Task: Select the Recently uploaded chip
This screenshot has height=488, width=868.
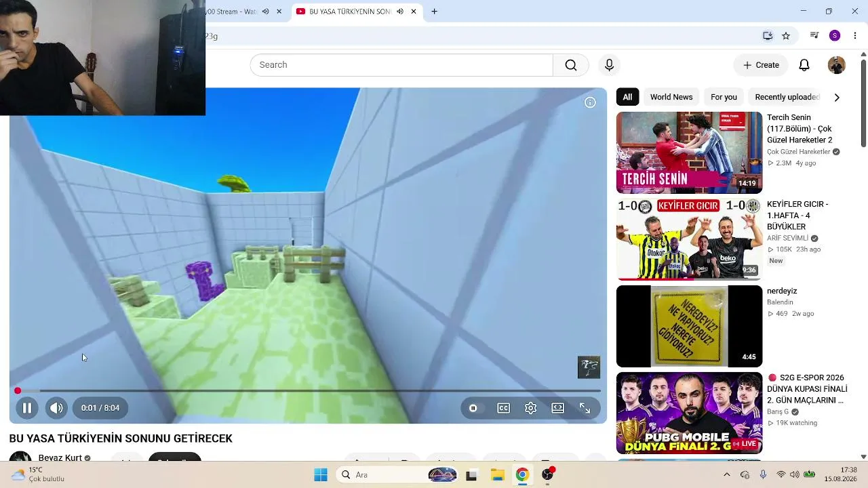Action: pyautogui.click(x=787, y=97)
